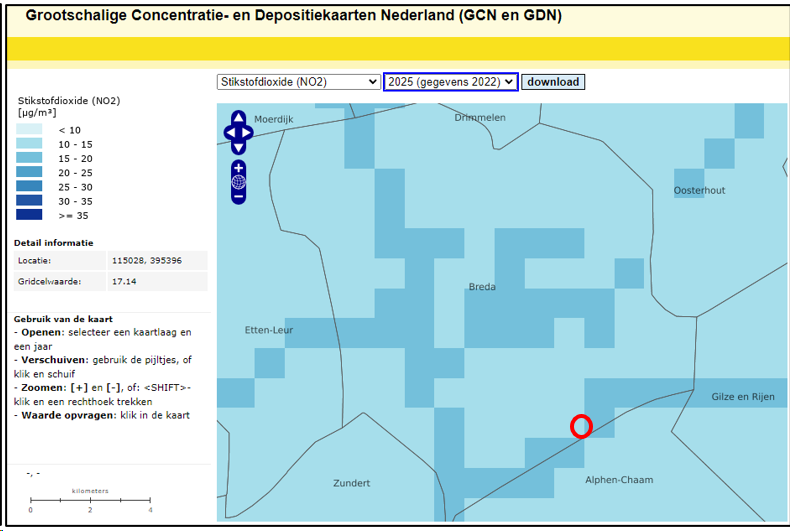Click the red circle marker on map
Viewport: 790px width, 531px height.
(x=581, y=426)
